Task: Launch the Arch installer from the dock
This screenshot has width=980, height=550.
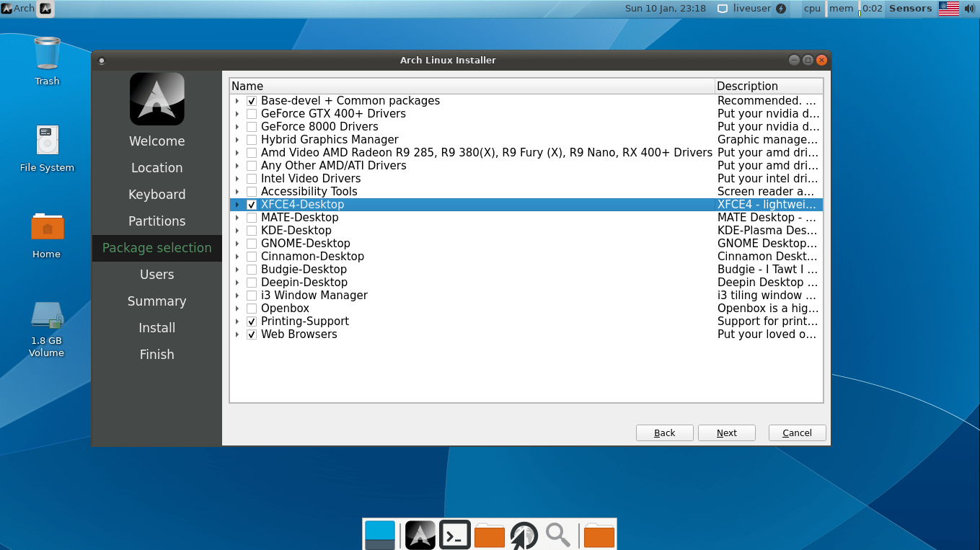Action: (x=420, y=535)
